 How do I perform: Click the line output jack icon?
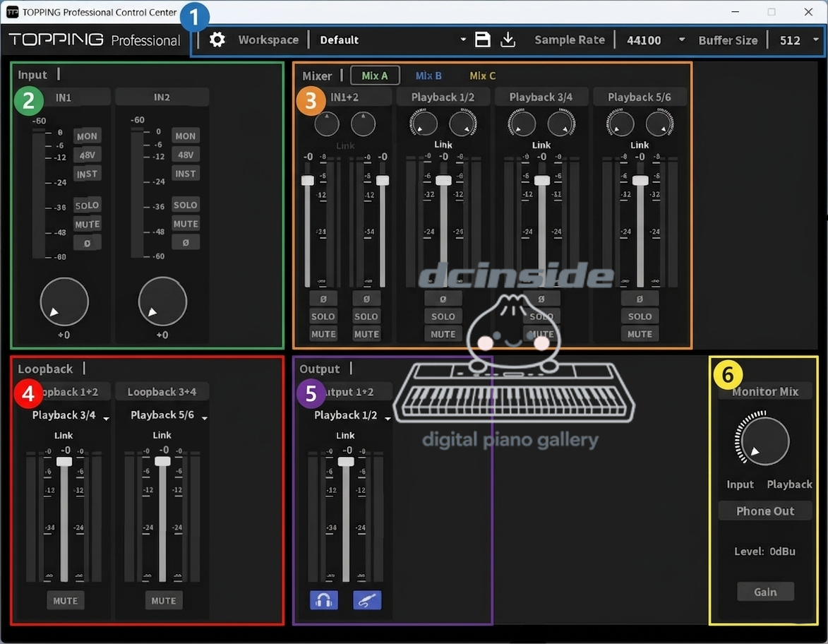367,600
